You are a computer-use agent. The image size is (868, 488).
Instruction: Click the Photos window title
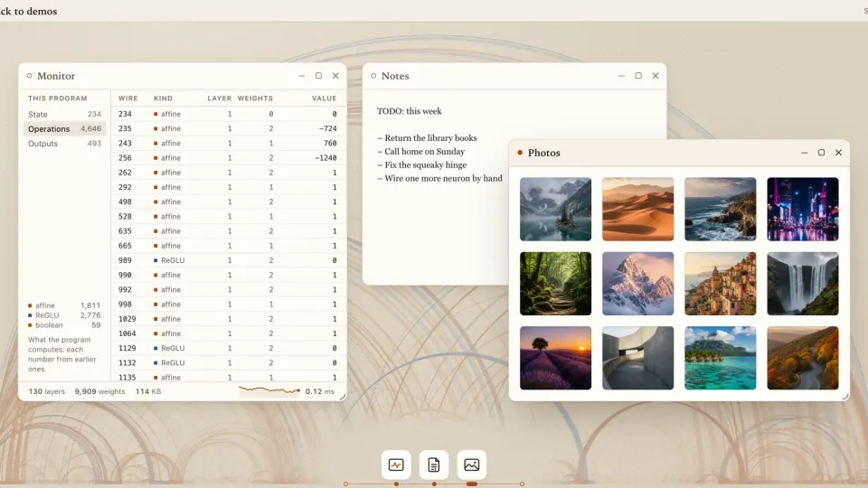[x=544, y=154]
